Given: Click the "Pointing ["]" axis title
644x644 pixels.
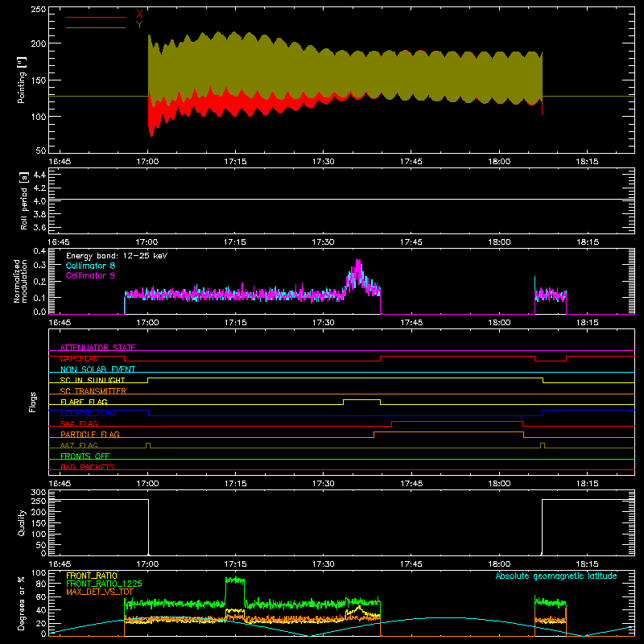Looking at the screenshot, I should point(22,80).
